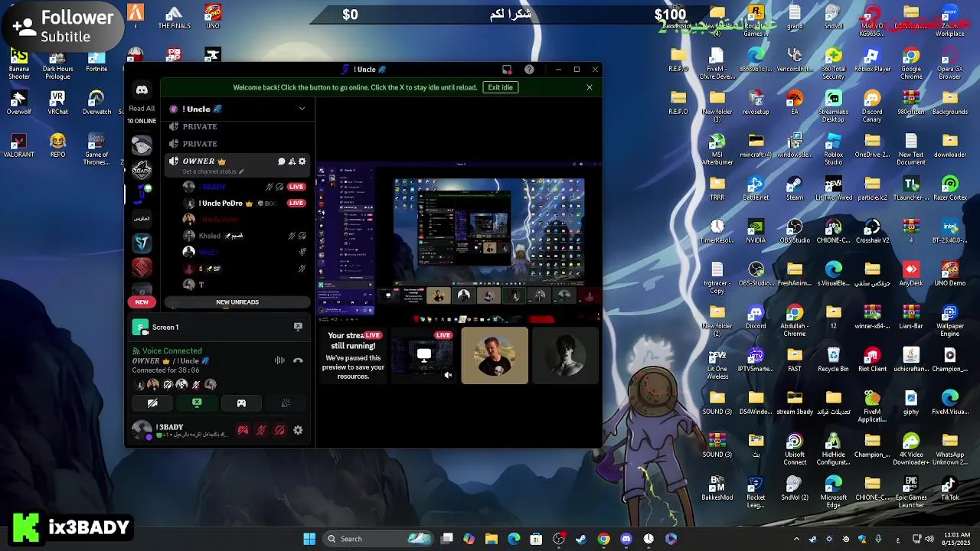Open OWNER channel edit settings gear
This screenshot has width=980, height=551.
coord(302,161)
